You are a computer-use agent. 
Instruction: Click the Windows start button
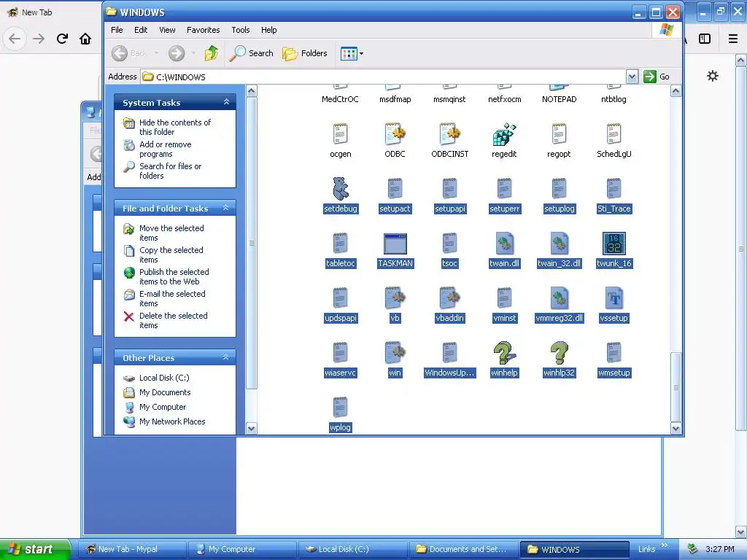point(36,549)
